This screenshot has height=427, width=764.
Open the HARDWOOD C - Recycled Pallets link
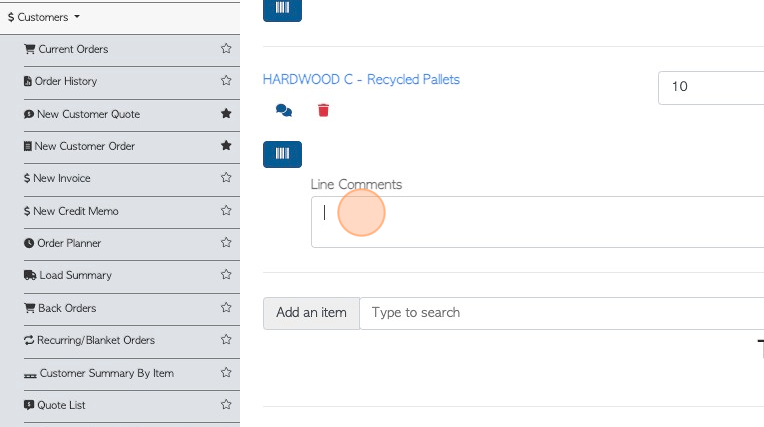(361, 79)
